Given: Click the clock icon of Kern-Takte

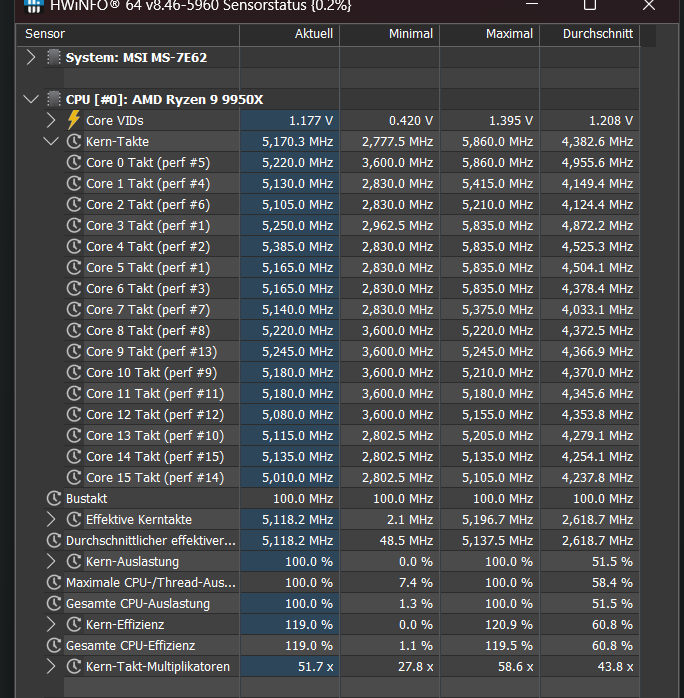Looking at the screenshot, I should tap(73, 142).
